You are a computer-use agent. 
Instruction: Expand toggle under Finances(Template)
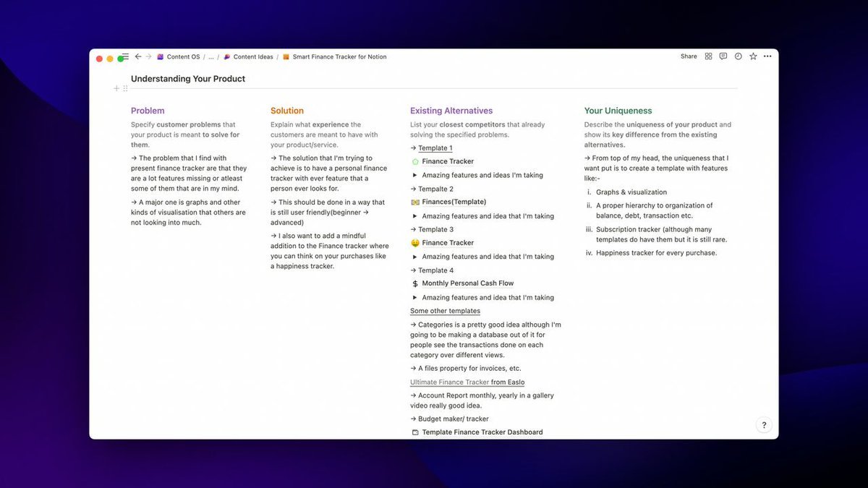(x=415, y=216)
